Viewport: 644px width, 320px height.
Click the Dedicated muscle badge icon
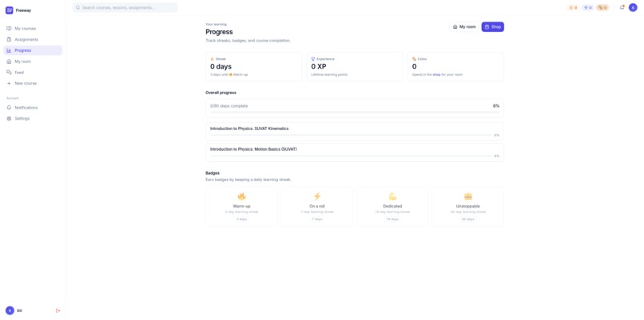point(392,196)
